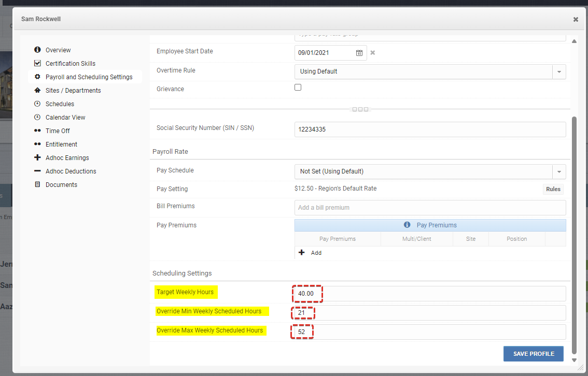Click the Documents icon in the sidebar
The width and height of the screenshot is (588, 376).
[37, 184]
